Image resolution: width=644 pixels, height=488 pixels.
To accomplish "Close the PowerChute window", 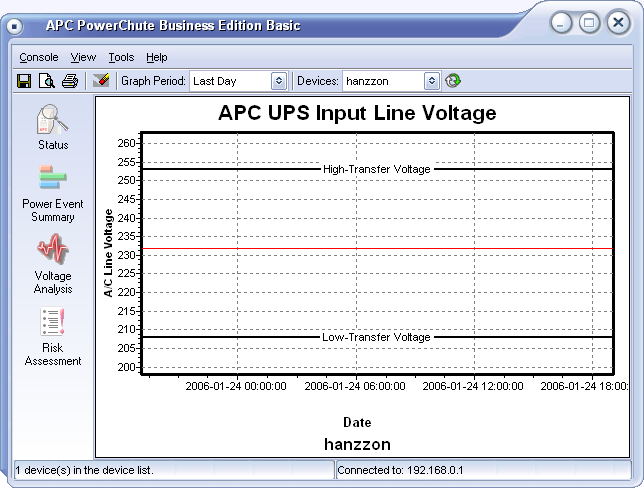I will tap(618, 23).
